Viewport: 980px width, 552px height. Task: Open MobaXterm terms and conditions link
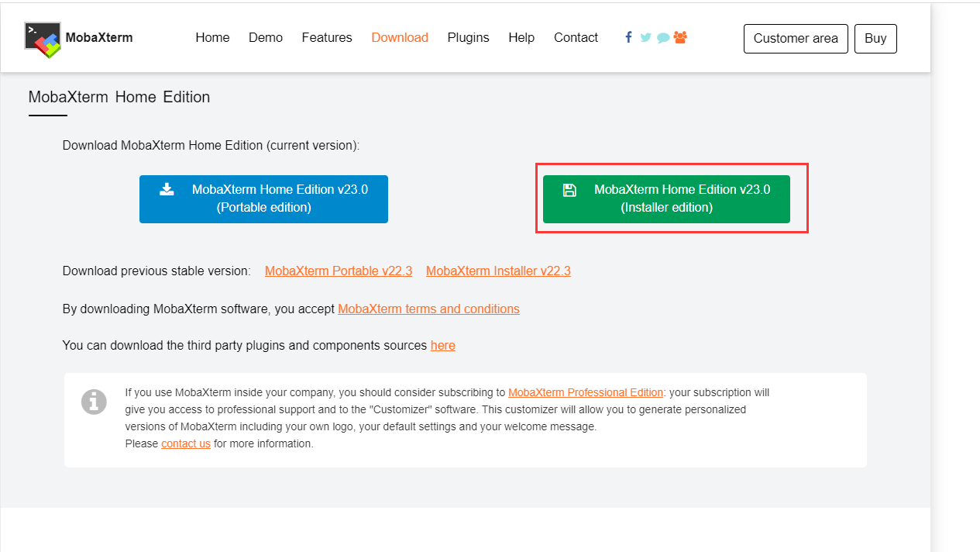(428, 309)
